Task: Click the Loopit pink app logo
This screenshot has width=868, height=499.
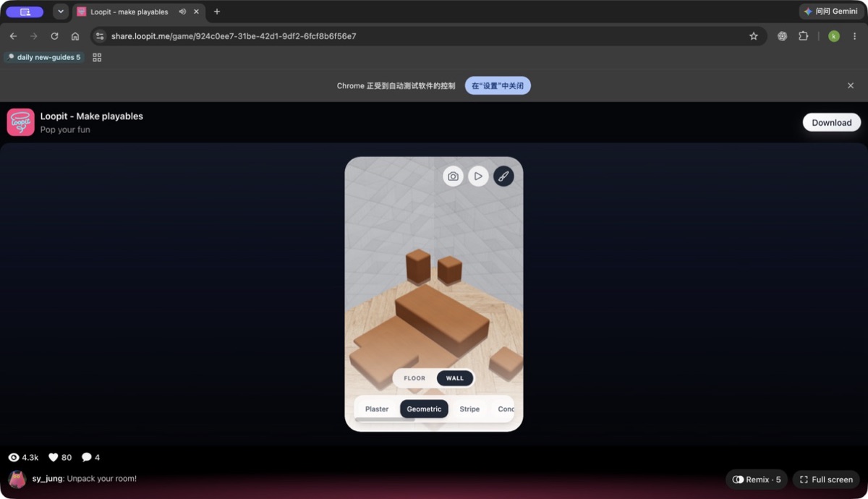Action: click(x=21, y=123)
